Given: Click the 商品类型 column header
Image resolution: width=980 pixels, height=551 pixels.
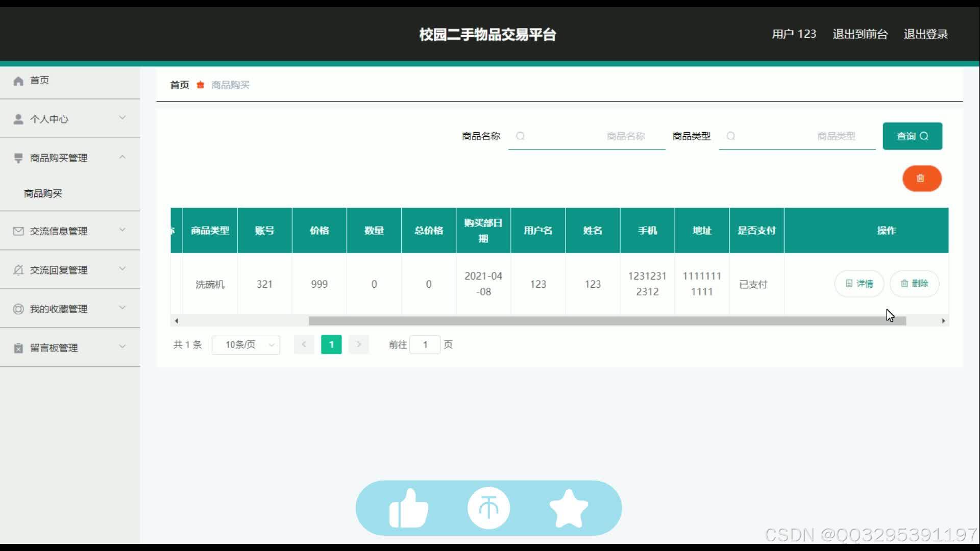Looking at the screenshot, I should pyautogui.click(x=210, y=231).
